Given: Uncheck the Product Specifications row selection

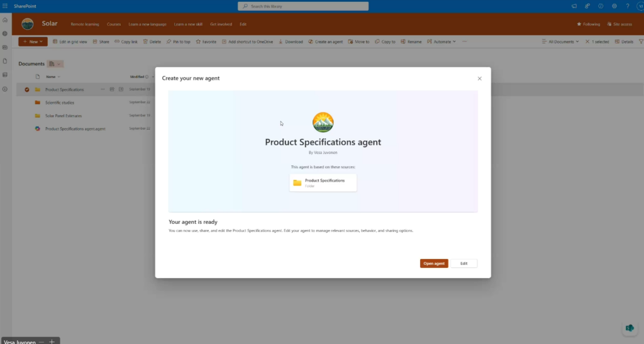Looking at the screenshot, I should coord(26,89).
